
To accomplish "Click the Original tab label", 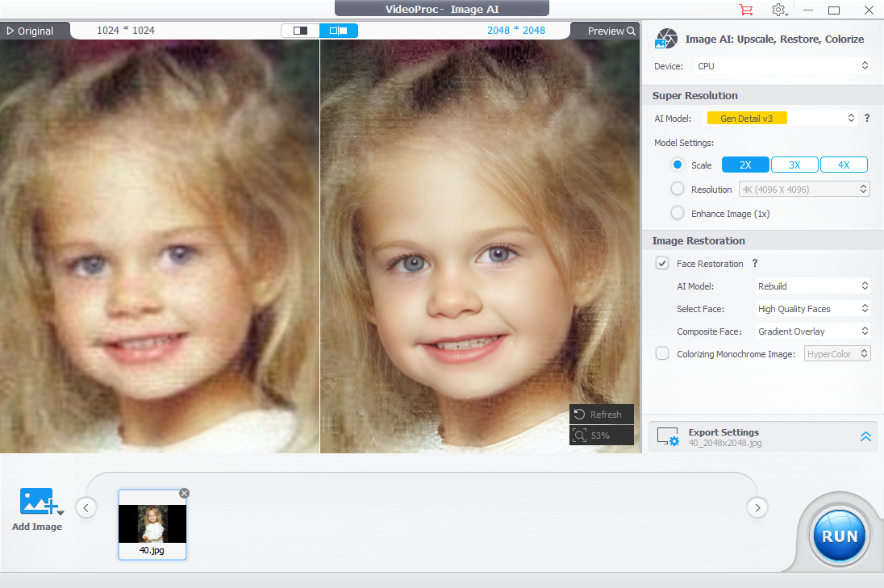I will 35,31.
